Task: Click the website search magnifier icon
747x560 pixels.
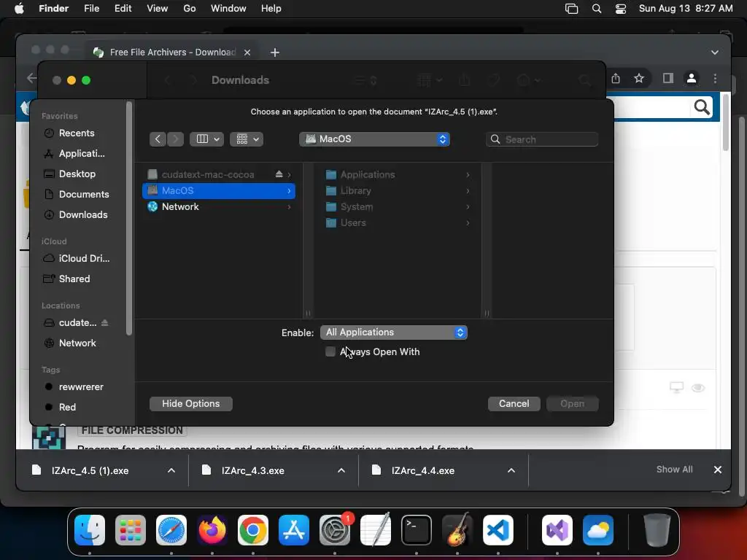Action: [x=702, y=107]
